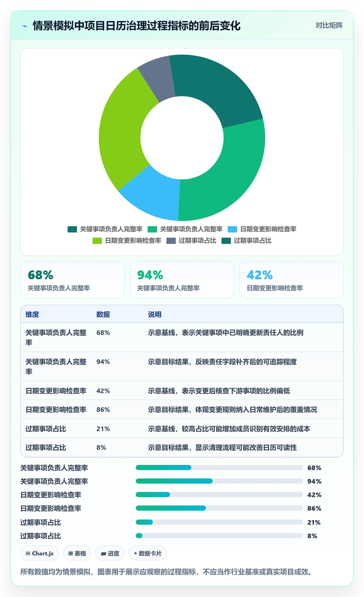
Task: Click the 维度 column header
Action: pyautogui.click(x=32, y=314)
